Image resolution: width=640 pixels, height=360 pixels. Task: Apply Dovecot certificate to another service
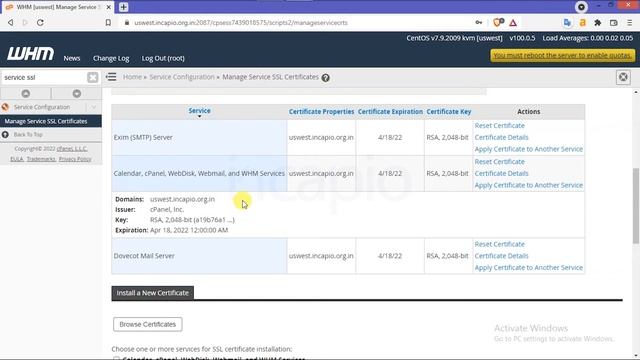point(529,268)
